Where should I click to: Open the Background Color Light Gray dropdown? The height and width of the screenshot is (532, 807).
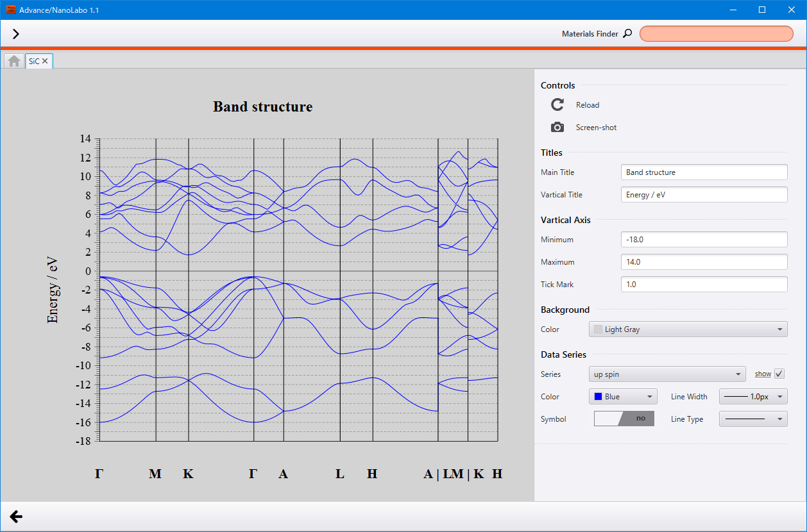[688, 329]
